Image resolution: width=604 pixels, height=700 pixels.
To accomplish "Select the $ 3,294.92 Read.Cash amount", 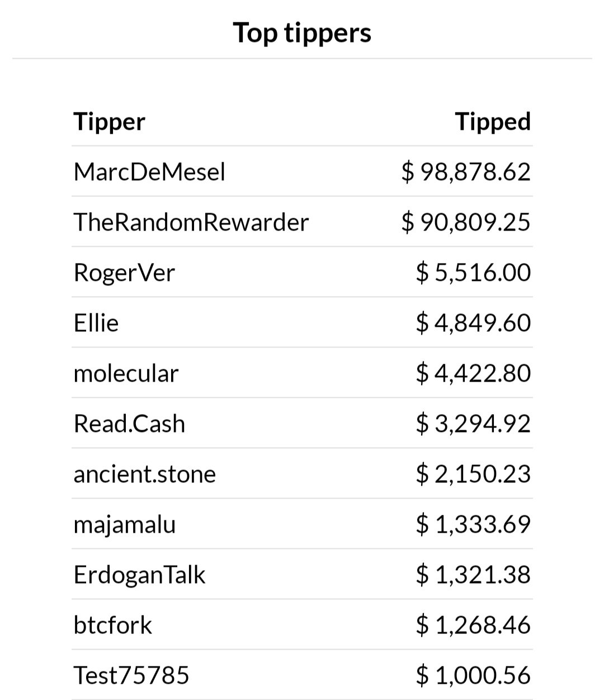I will (473, 424).
